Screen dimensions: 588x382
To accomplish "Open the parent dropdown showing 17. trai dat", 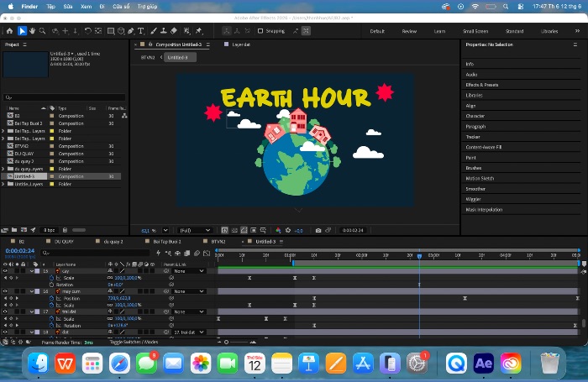I will (189, 332).
